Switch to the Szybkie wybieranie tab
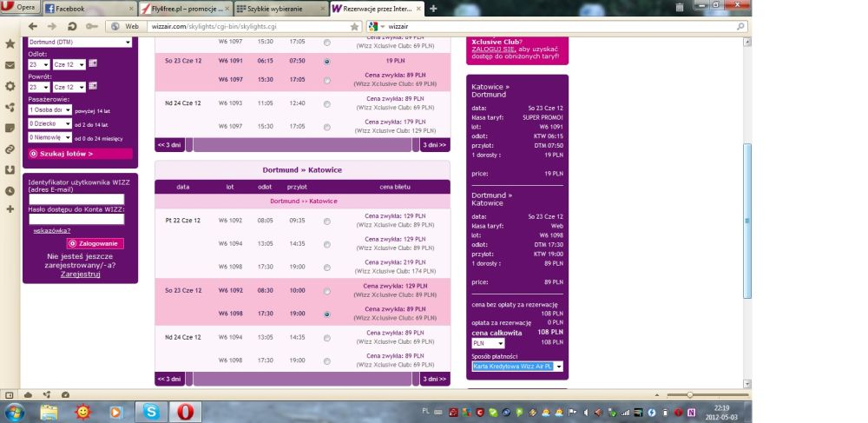This screenshot has width=868, height=423. click(x=280, y=9)
